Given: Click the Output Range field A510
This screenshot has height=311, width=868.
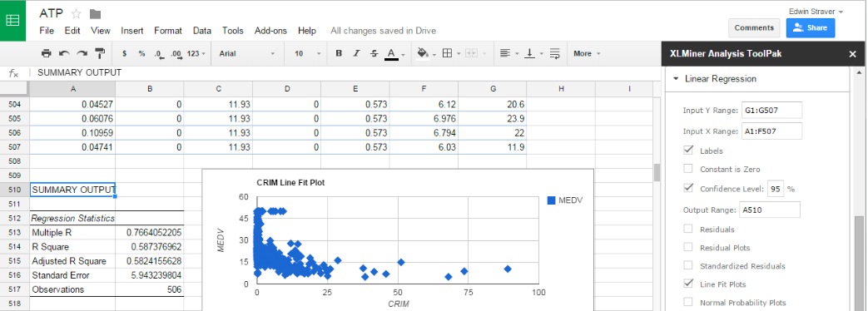Looking at the screenshot, I should coord(770,210).
